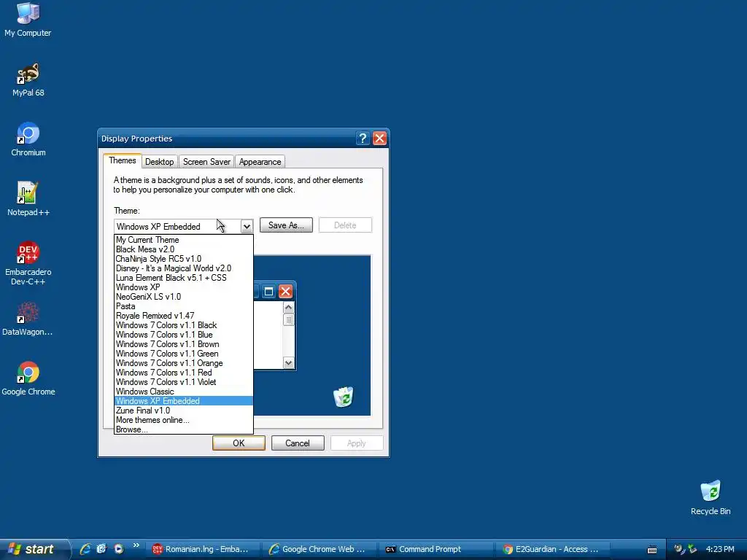The image size is (747, 560).
Task: Choose Windows 7 Colors v1.1 Blue
Action: click(x=183, y=335)
